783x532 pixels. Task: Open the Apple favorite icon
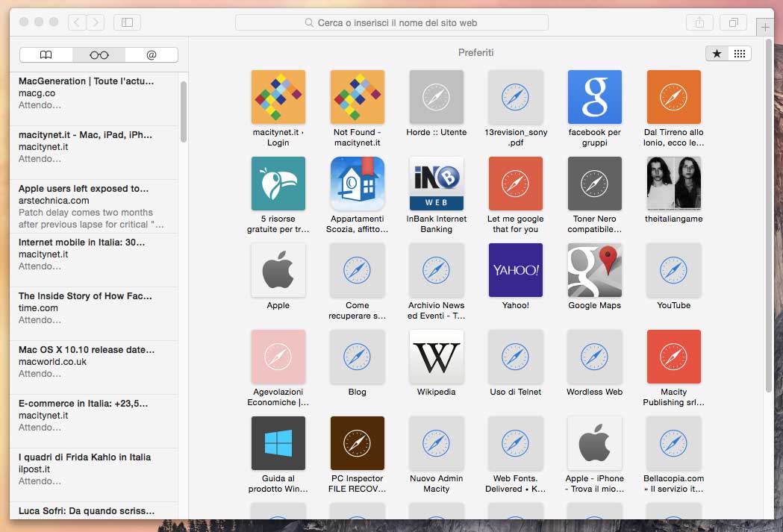[278, 270]
